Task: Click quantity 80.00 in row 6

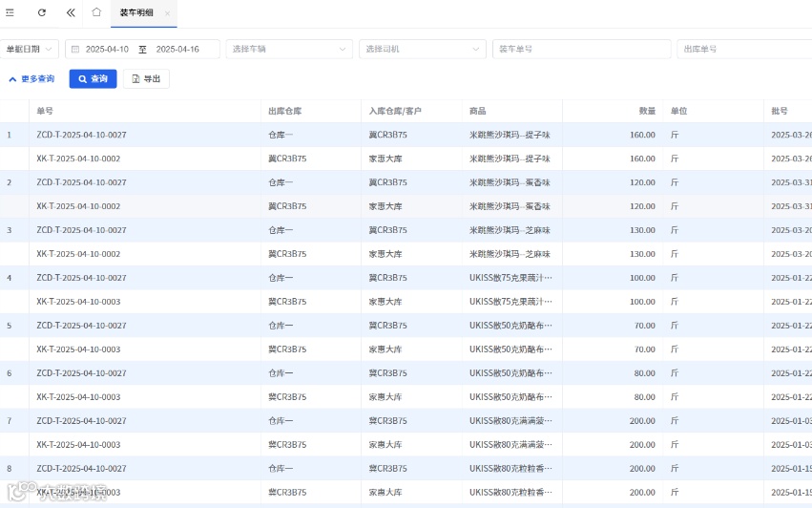Action: (x=645, y=373)
